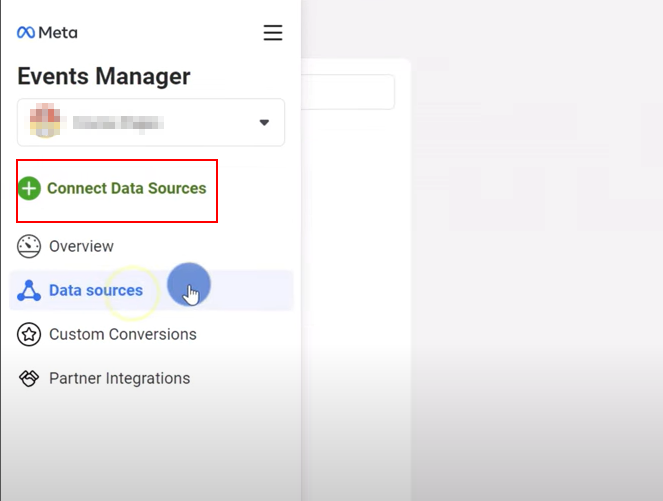
Task: Click the Meta infinity logo icon
Action: [26, 33]
